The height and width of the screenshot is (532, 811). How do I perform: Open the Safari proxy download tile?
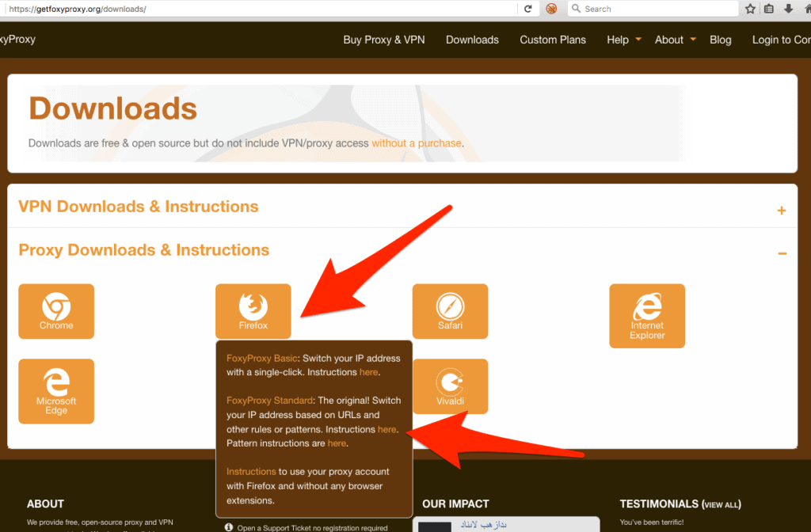450,311
